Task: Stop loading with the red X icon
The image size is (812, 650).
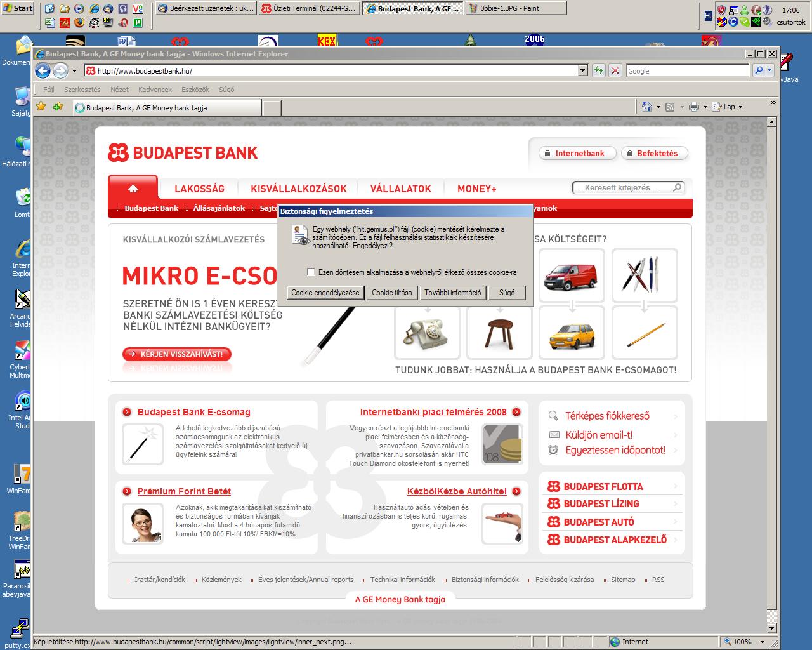Action: pos(615,71)
